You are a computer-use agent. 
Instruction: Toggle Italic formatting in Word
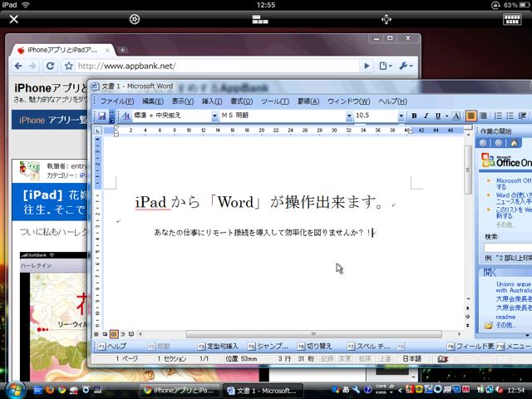tap(426, 116)
